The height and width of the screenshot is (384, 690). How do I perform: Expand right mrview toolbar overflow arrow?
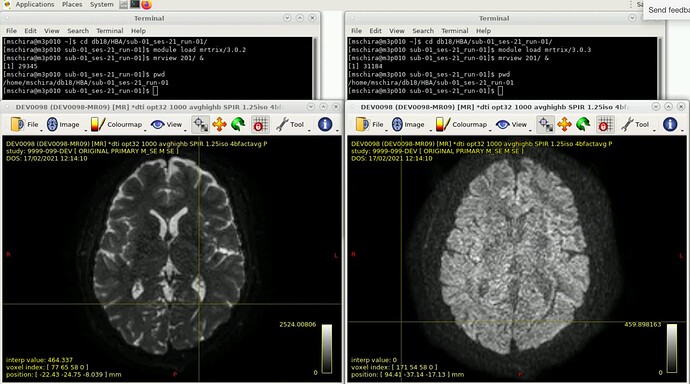683,130
